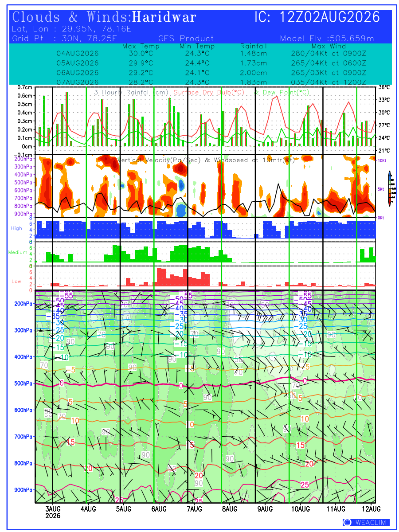The width and height of the screenshot is (399, 532).
Task: Click the vertical velocity color scale legend
Action: point(389,188)
